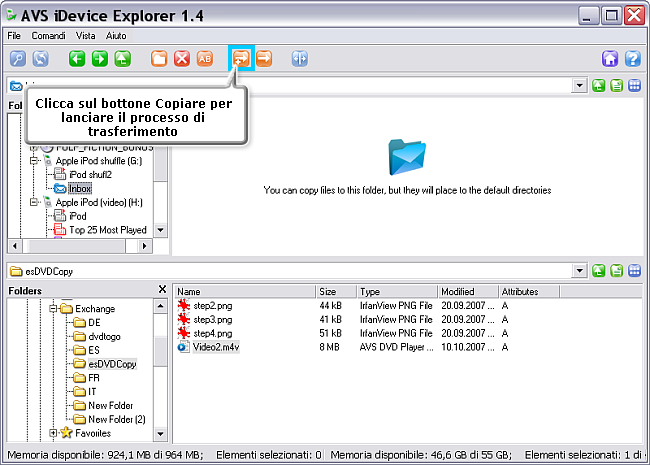
Task: Click lower folder tree scroll-down arrow
Action: tap(160, 434)
